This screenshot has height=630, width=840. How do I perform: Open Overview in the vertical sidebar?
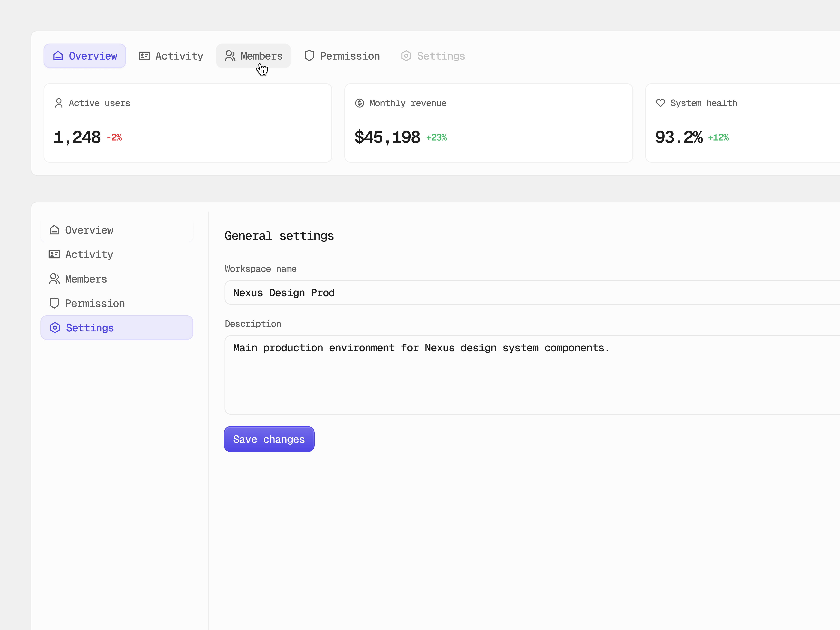117,230
